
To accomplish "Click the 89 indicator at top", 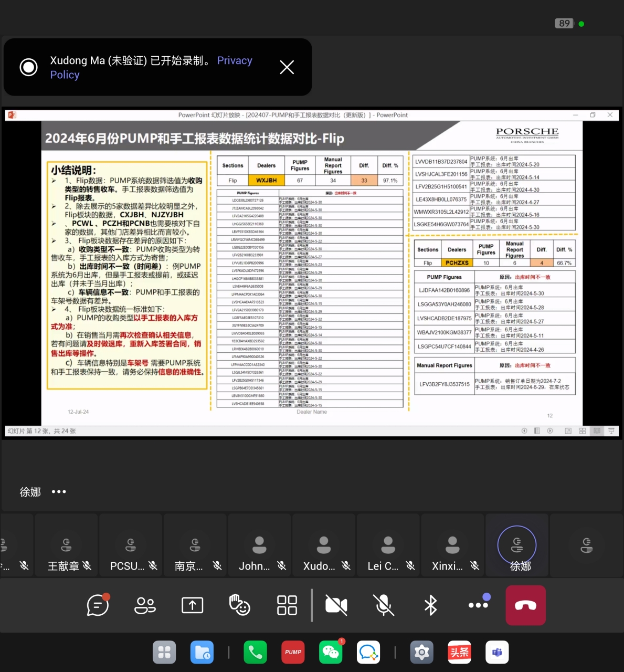I will point(564,23).
